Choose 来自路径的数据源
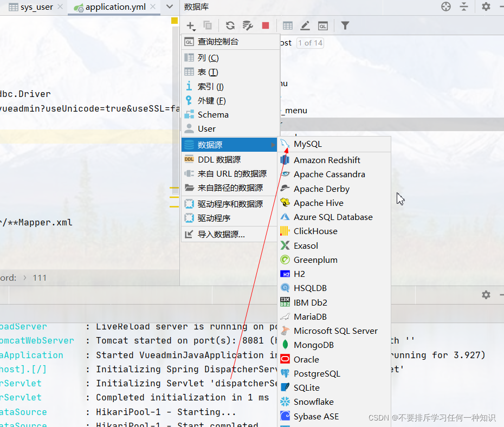 pyautogui.click(x=229, y=187)
